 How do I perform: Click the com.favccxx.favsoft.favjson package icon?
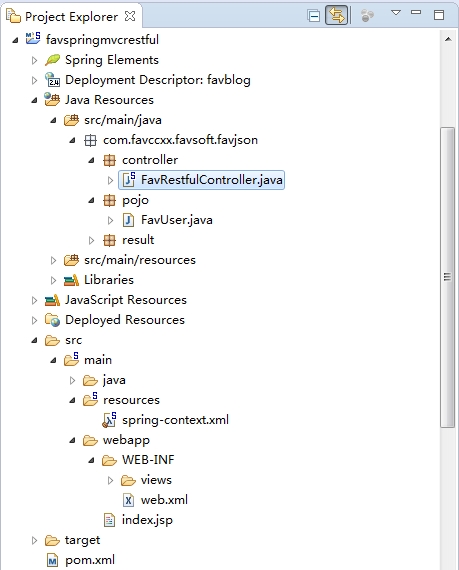90,140
